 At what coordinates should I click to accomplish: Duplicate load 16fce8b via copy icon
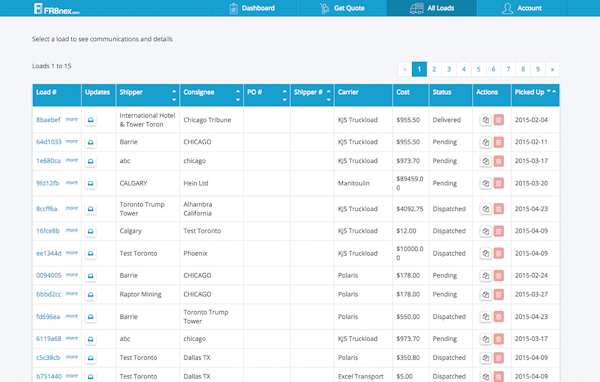click(x=486, y=231)
